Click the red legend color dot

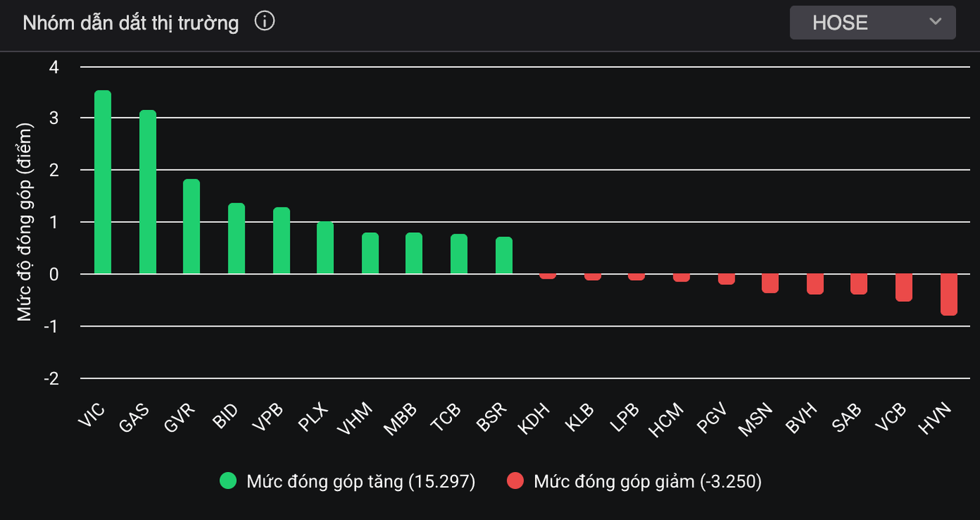pyautogui.click(x=515, y=481)
